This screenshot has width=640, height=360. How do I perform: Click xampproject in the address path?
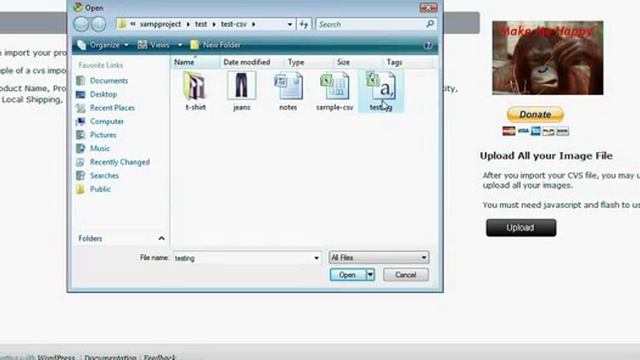tap(160, 24)
